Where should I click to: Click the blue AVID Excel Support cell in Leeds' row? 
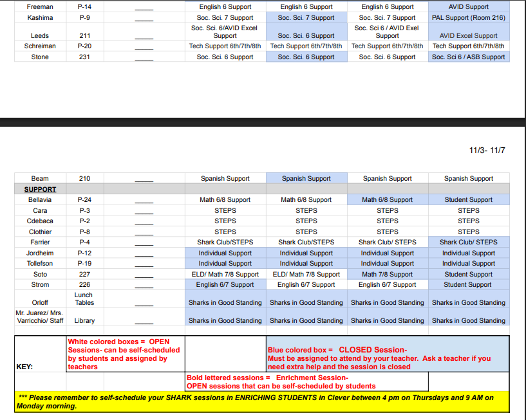468,36
